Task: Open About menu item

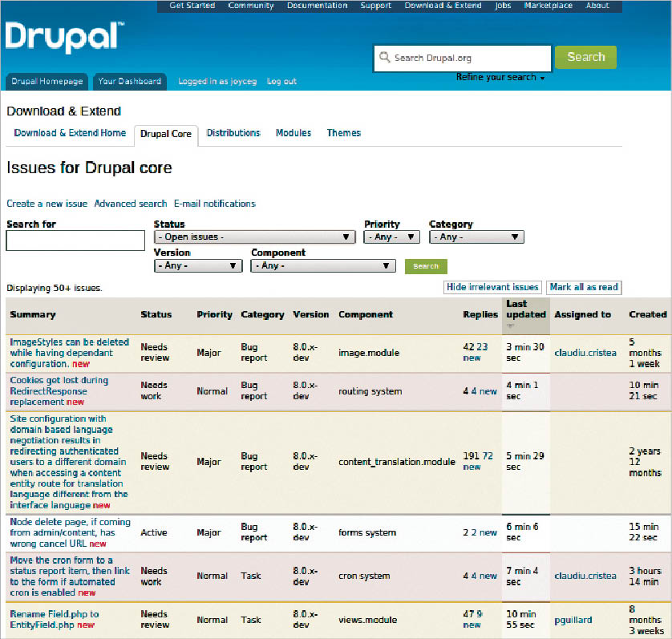Action: [x=597, y=6]
